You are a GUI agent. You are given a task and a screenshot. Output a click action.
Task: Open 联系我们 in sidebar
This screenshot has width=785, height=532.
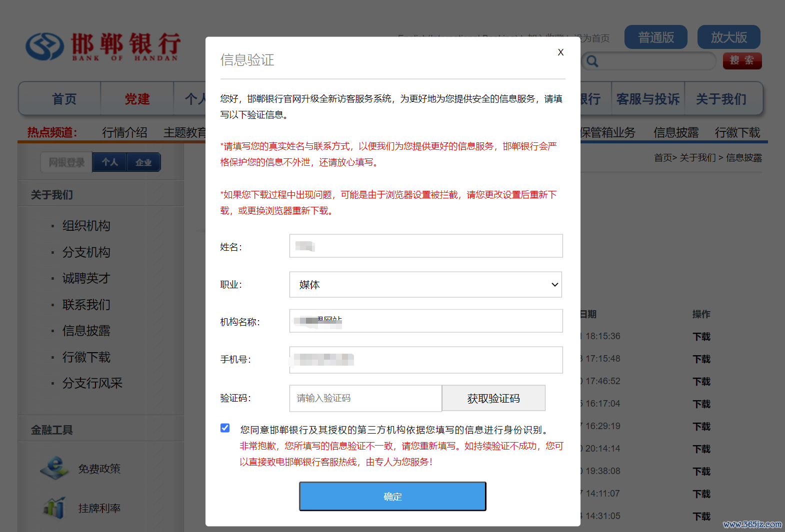pos(86,305)
